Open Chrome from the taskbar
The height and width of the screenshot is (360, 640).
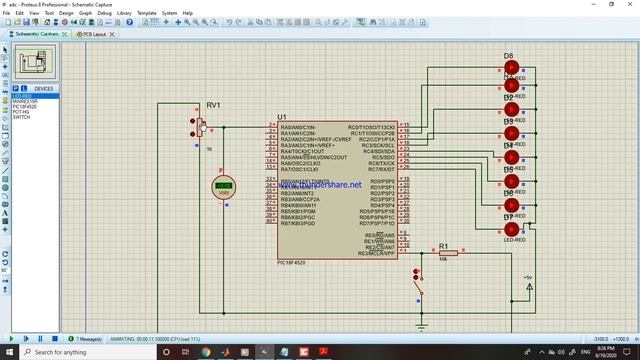(206, 352)
